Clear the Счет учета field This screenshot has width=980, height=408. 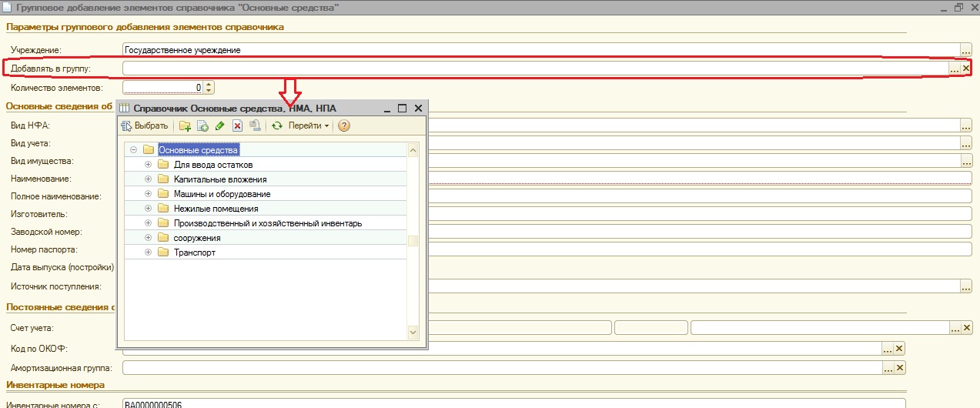(966, 328)
